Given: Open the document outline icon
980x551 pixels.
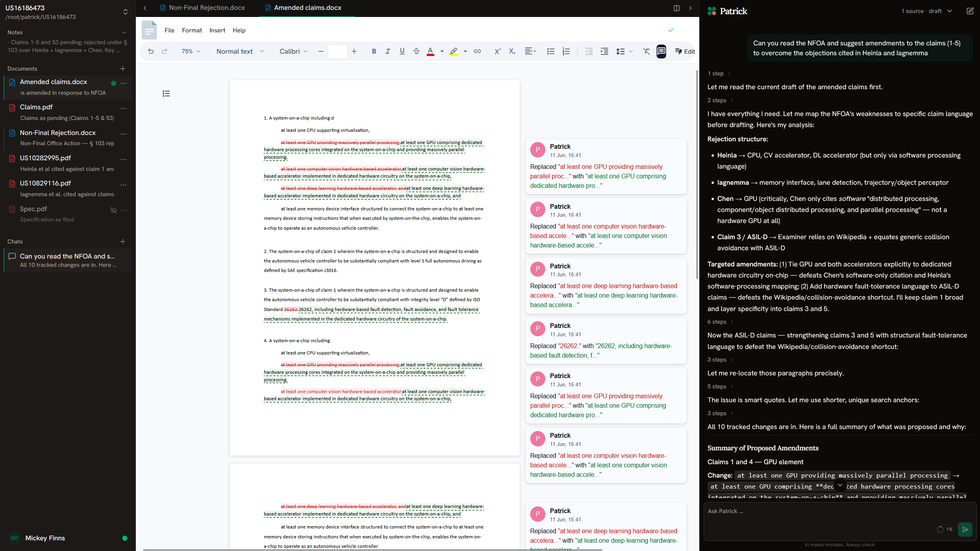Looking at the screenshot, I should pyautogui.click(x=166, y=94).
